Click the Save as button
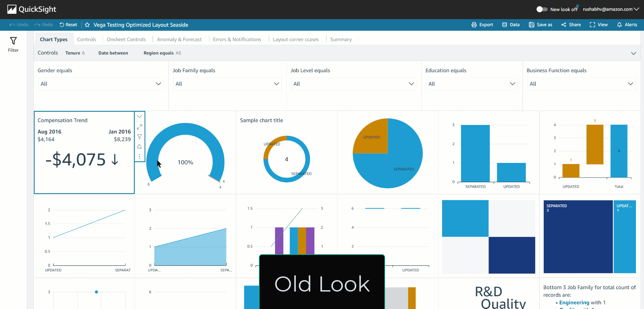Viewport: 644px width, 309px height. 540,25
